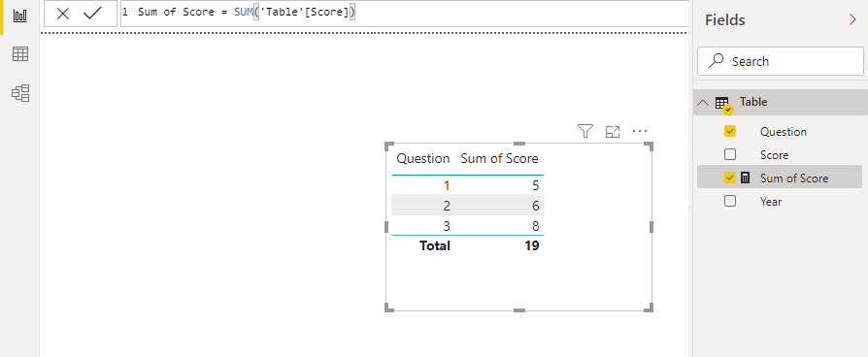
Task: Click in the Fields search box
Action: pos(780,61)
